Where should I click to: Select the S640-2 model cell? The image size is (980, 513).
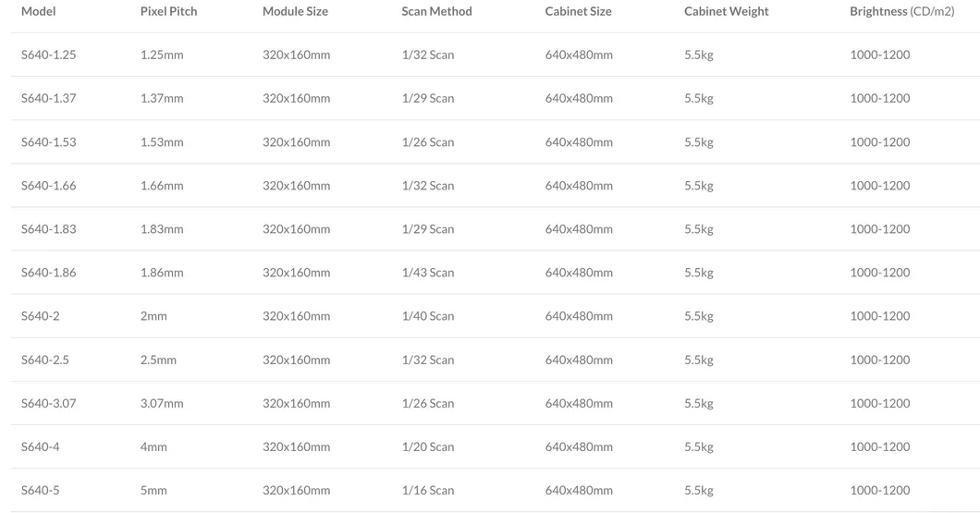[40, 315]
